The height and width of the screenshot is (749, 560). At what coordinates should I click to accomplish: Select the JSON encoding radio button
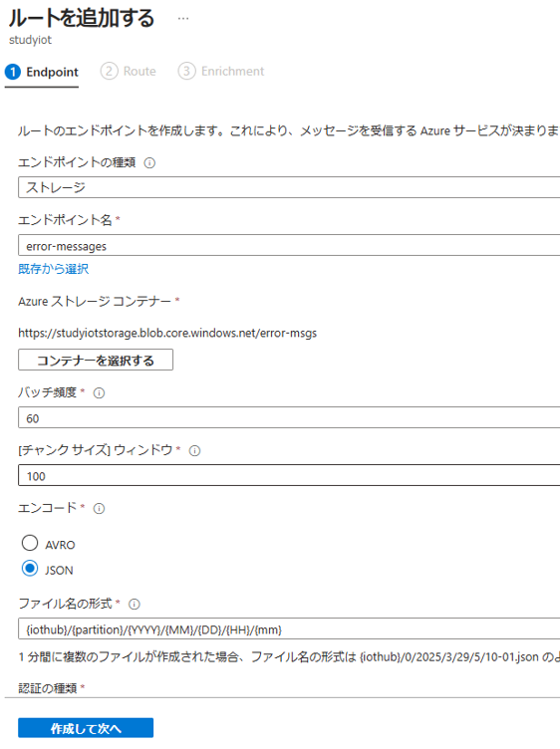(30, 569)
